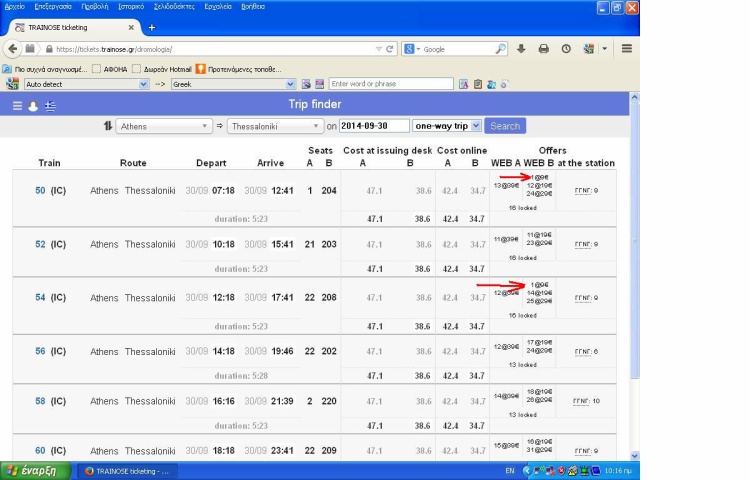The width and height of the screenshot is (750, 480).
Task: Open train 58 link
Action: click(40, 401)
